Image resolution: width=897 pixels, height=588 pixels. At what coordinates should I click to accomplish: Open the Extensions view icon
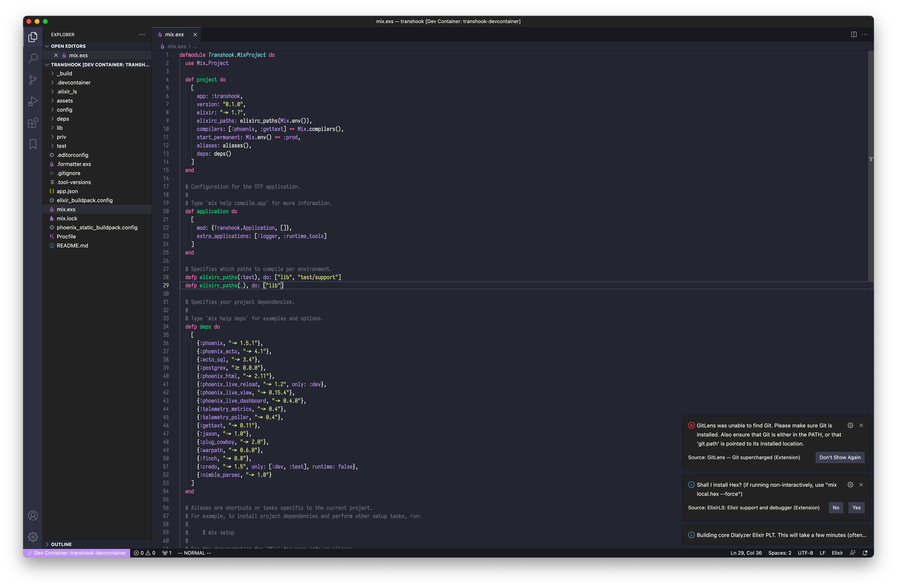pyautogui.click(x=33, y=122)
